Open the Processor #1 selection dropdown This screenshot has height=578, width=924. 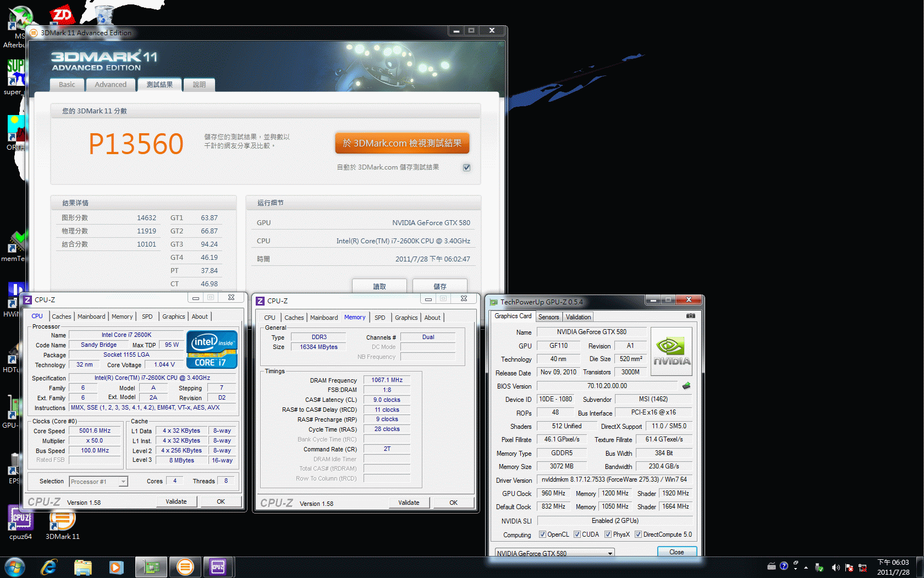point(98,482)
